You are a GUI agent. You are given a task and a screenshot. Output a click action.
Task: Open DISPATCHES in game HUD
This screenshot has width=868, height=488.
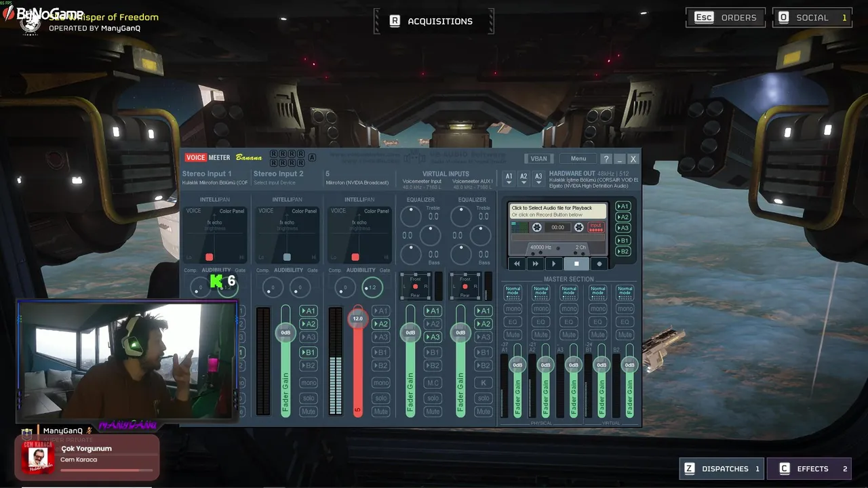(x=722, y=468)
